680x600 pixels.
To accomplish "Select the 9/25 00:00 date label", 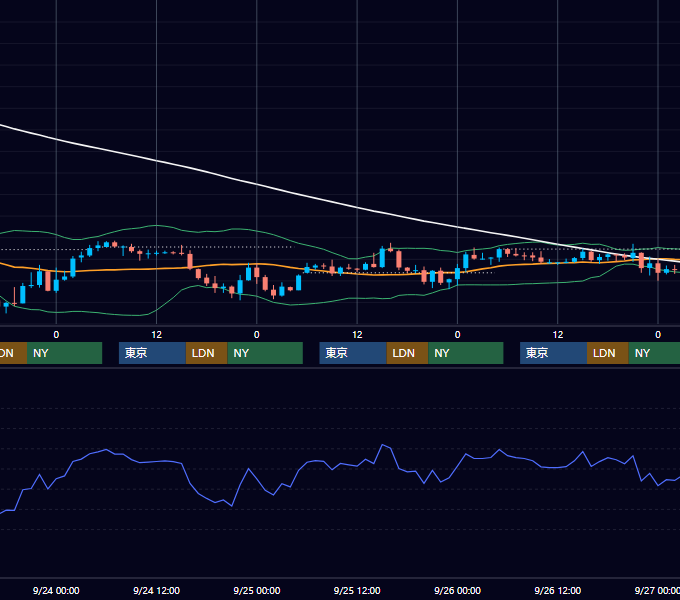I will click(x=257, y=590).
